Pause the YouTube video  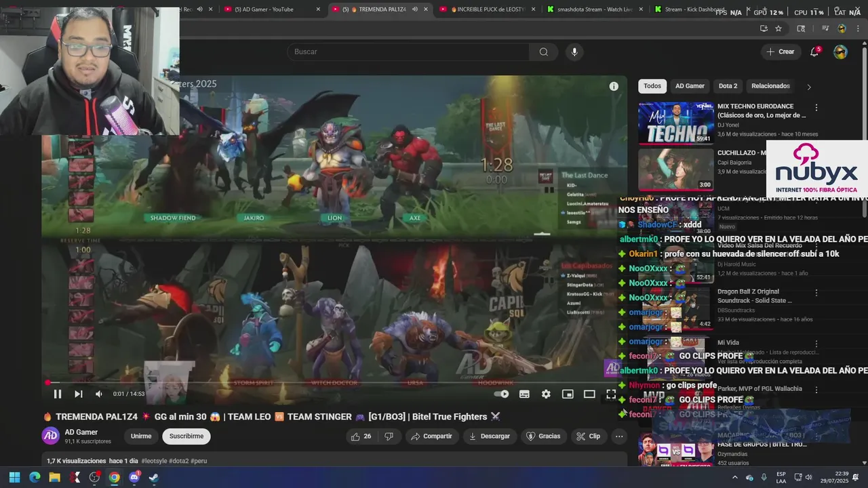(58, 394)
